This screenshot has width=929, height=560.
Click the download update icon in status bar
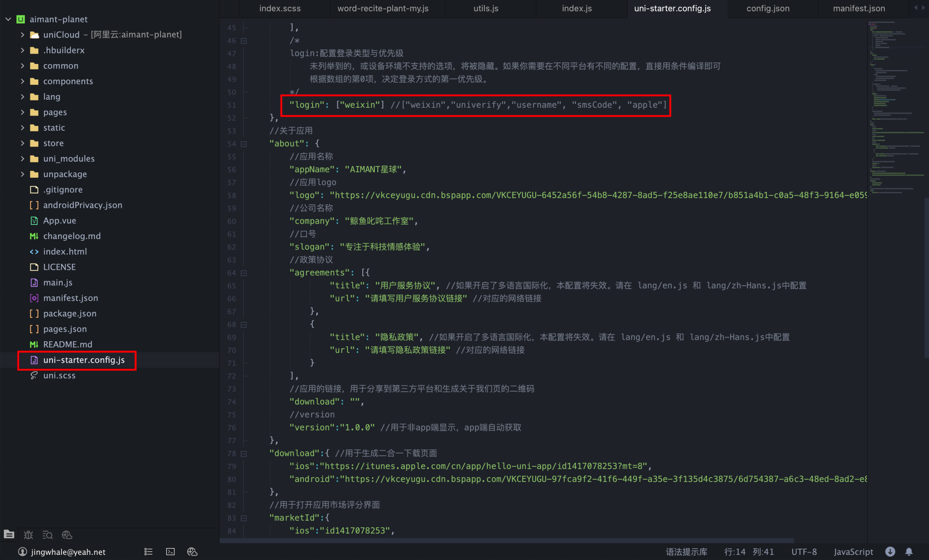tap(890, 552)
